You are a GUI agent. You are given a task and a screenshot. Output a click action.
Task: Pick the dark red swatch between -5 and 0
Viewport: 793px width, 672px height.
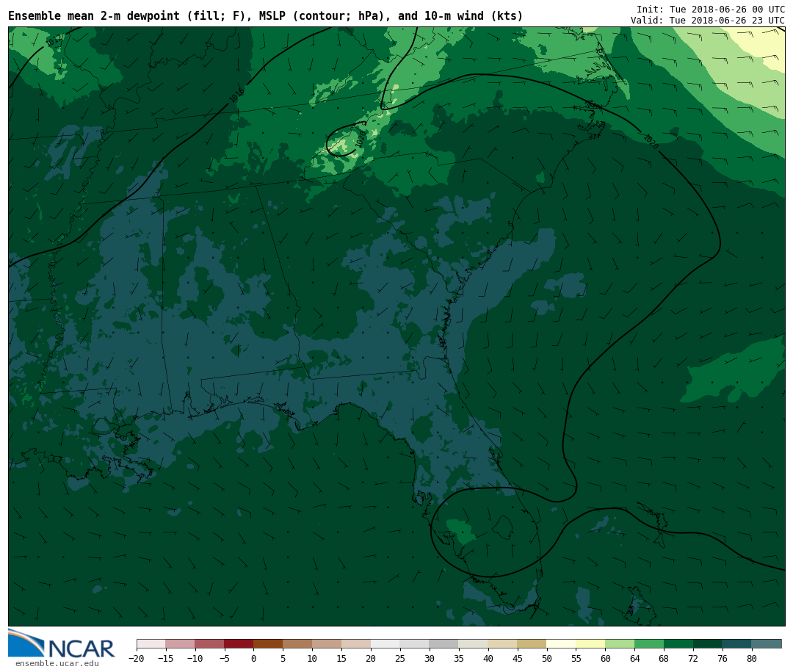point(239,644)
